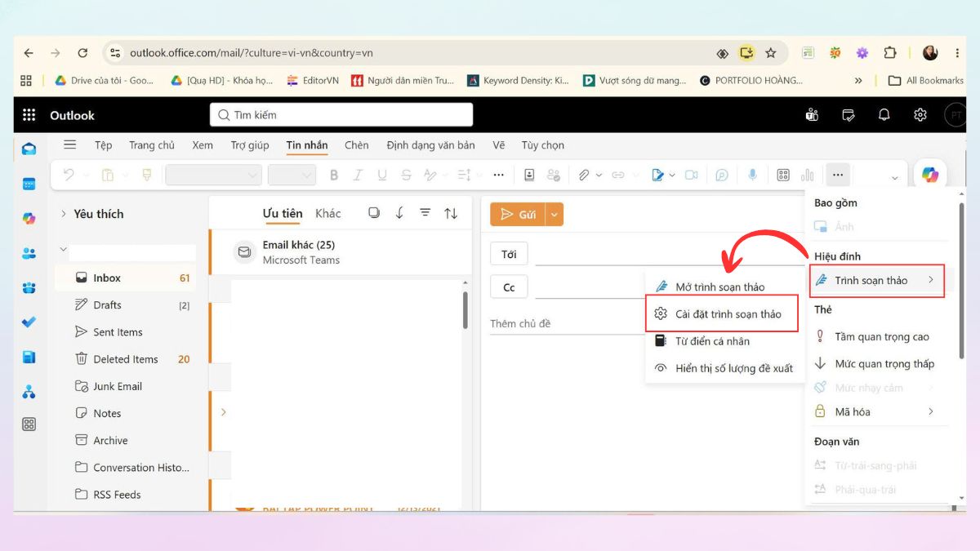
Task: Open the People app in the left rail
Action: [x=29, y=253]
